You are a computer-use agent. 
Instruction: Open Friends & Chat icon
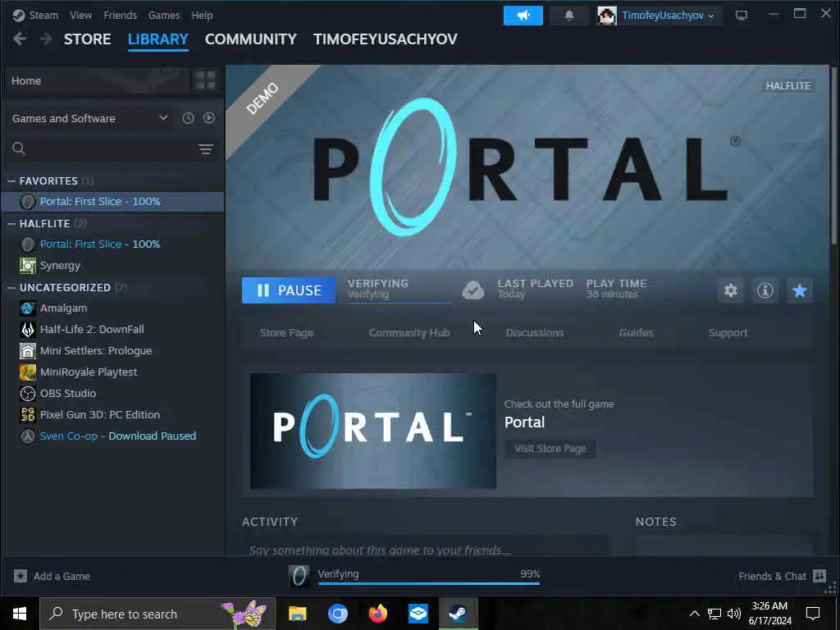(x=819, y=576)
